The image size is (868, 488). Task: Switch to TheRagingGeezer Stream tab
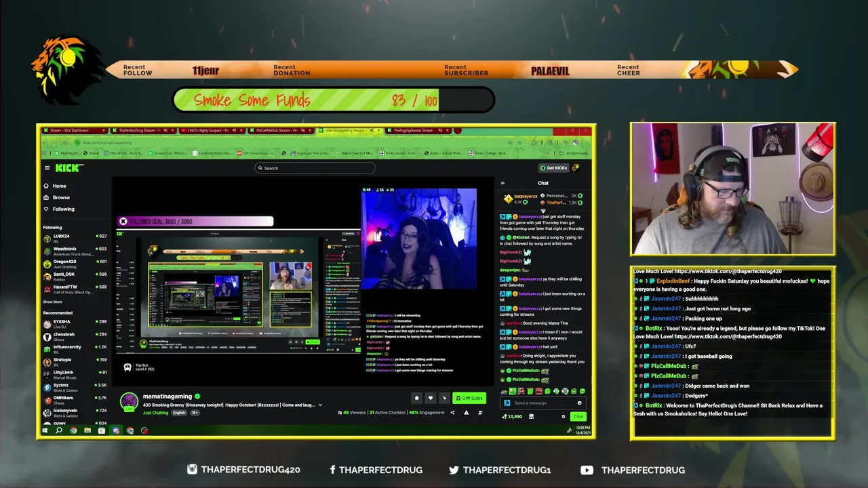click(x=418, y=130)
